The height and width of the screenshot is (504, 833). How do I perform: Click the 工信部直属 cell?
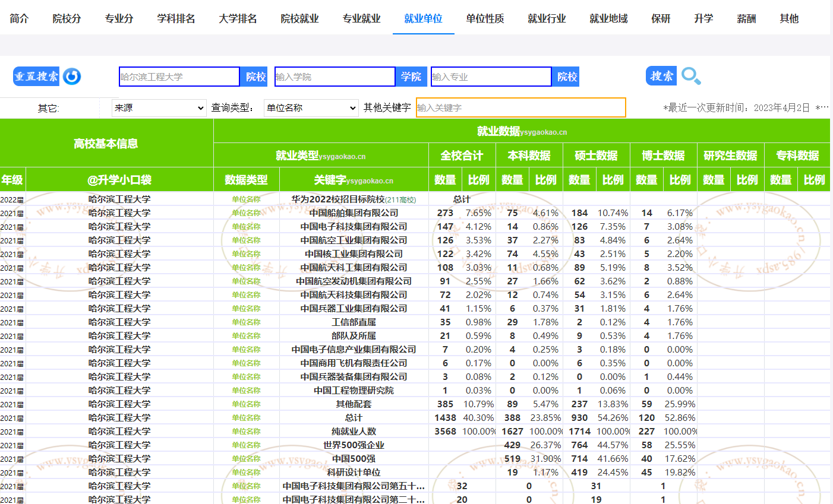[x=354, y=322]
